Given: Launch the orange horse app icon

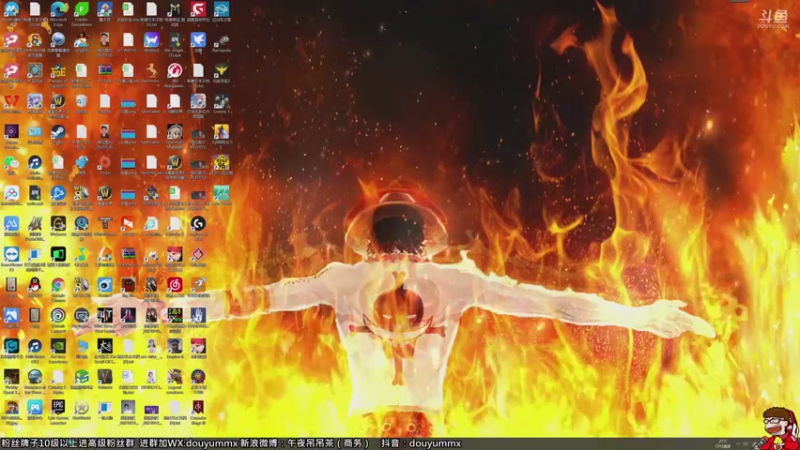Looking at the screenshot, I should 152,71.
